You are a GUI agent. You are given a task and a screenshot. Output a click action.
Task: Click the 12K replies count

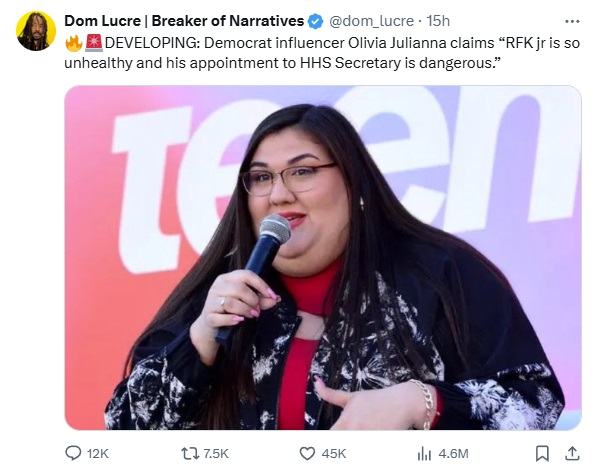click(98, 454)
